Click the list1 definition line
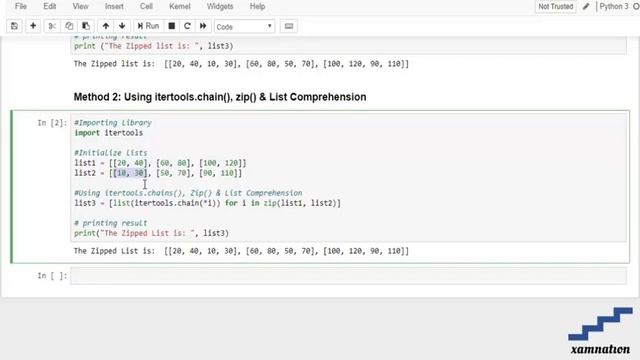This screenshot has width=640, height=360. click(x=160, y=163)
